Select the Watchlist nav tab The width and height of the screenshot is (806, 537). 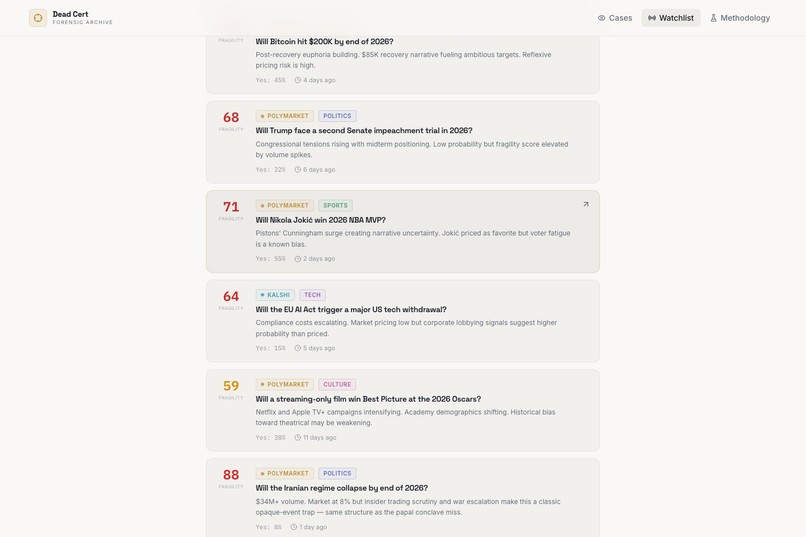point(671,18)
